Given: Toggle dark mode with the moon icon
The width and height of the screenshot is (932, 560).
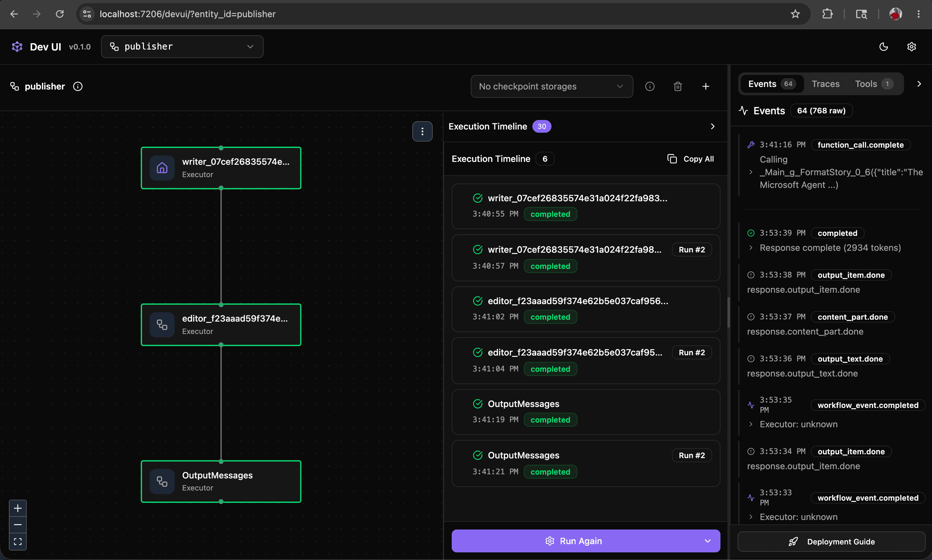Looking at the screenshot, I should tap(883, 47).
